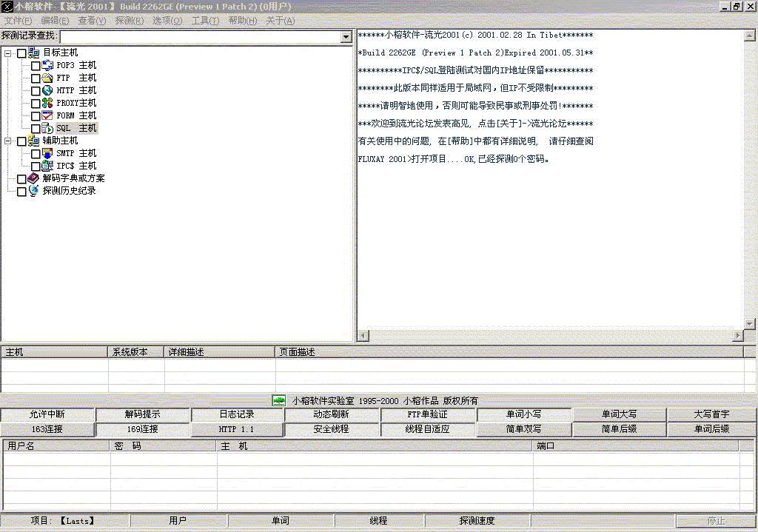The image size is (758, 532).
Task: Tick the 目标主机 root checkbox
Action: tap(21, 53)
